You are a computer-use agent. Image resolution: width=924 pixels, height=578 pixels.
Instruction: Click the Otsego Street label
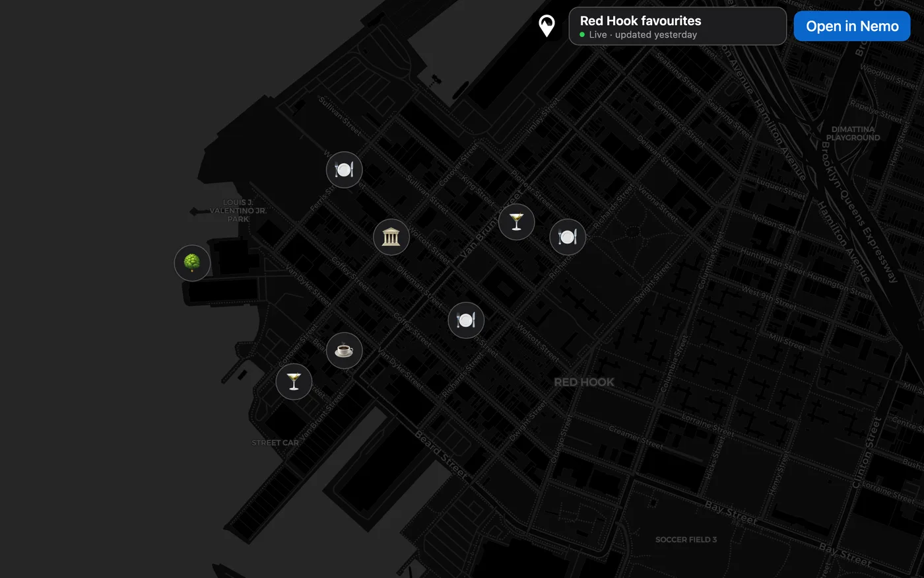561,440
